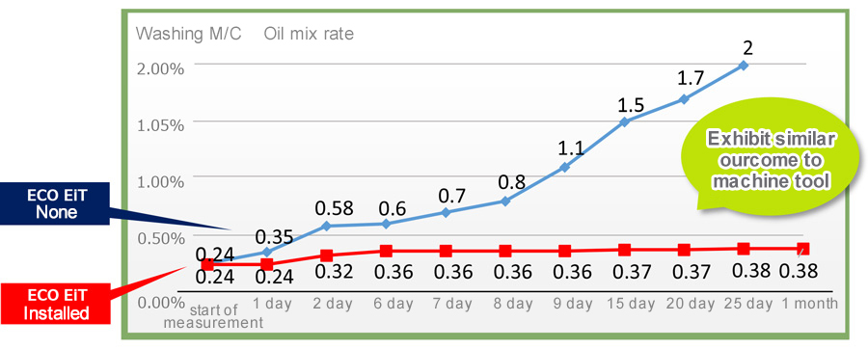This screenshot has height=349, width=868.
Task: Click the "1 day" x-axis label
Action: 271,303
